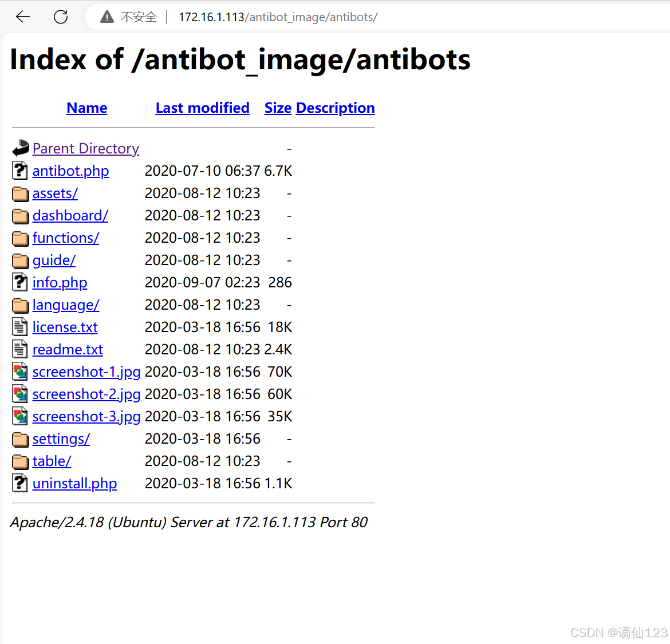Click the folder icon beside settings/
This screenshot has width=670, height=644.
coord(21,439)
